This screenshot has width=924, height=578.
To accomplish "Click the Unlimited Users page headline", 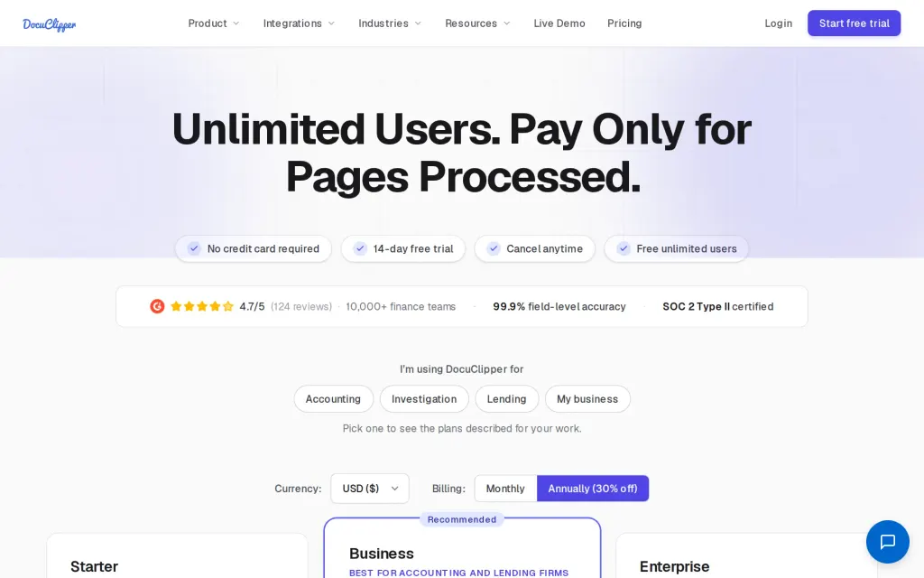I will click(x=462, y=152).
